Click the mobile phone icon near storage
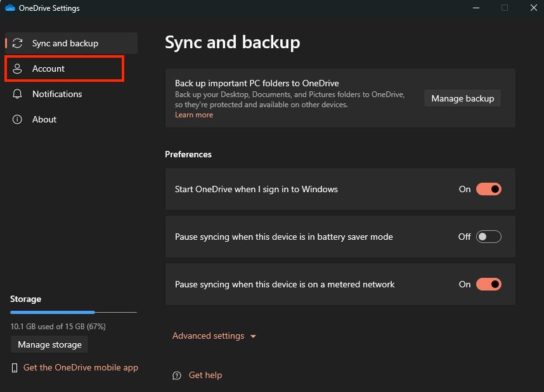This screenshot has height=392, width=544. pyautogui.click(x=15, y=368)
